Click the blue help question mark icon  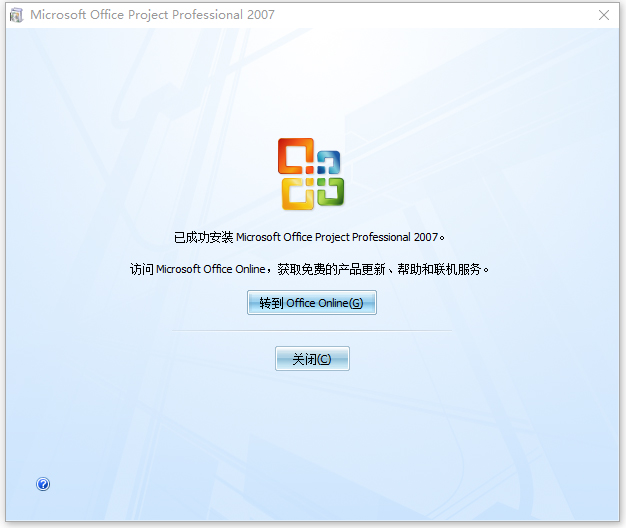(43, 484)
